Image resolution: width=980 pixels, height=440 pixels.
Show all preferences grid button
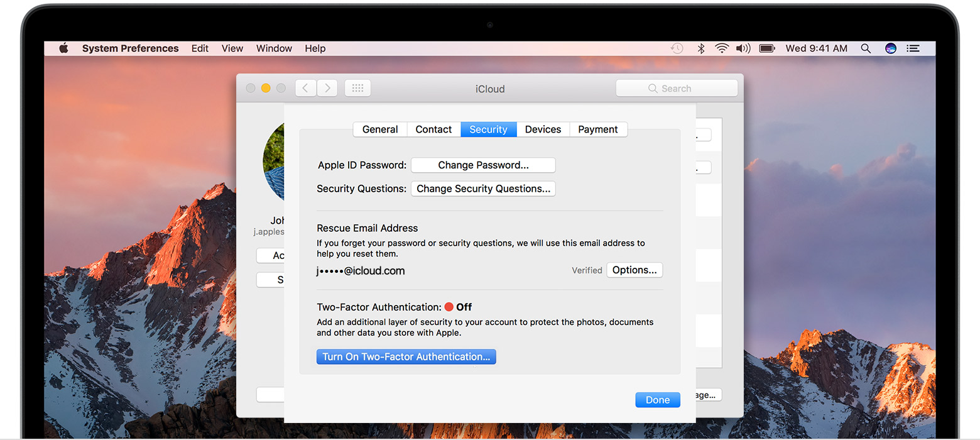[x=357, y=89]
